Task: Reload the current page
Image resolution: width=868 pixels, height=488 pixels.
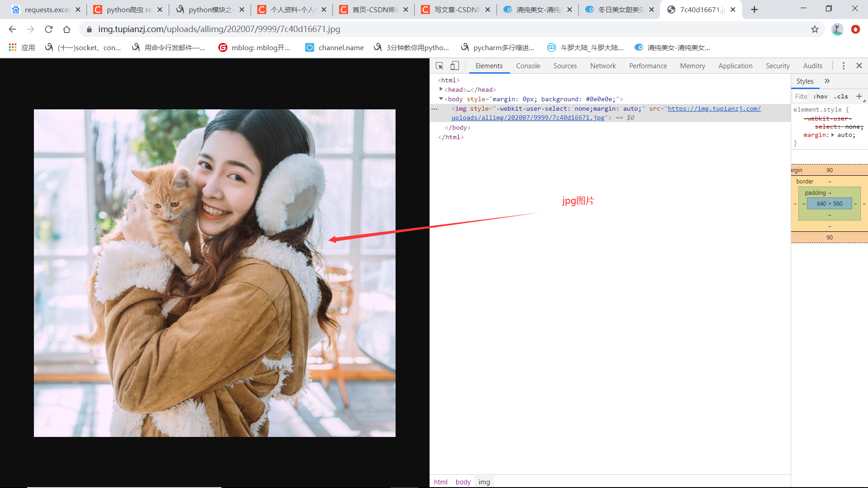Action: click(x=49, y=29)
